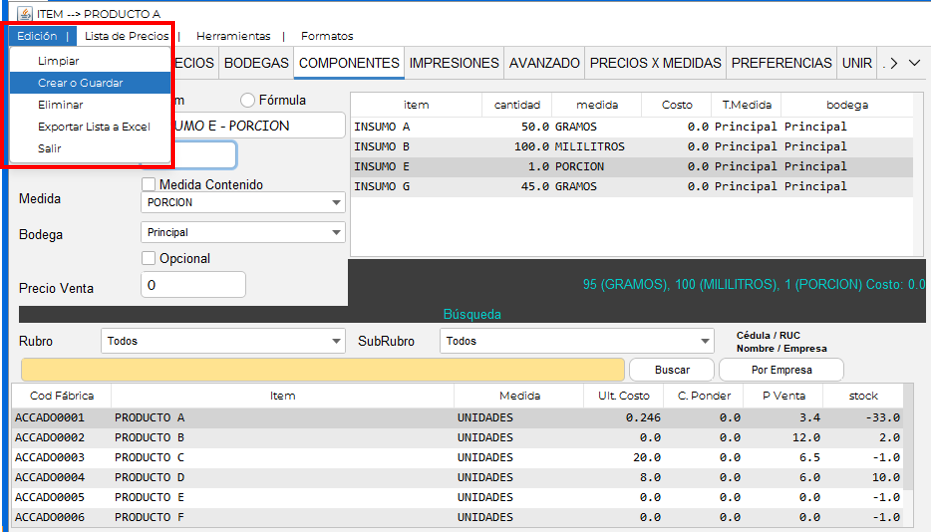Click the tab scroll right arrow
This screenshot has height=532, width=931.
click(x=893, y=63)
